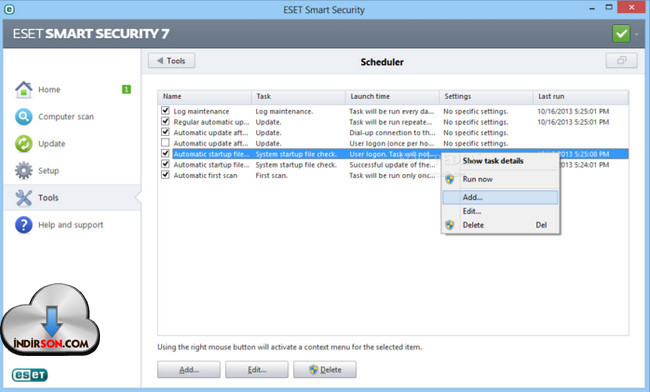Click Last run of Log maintenance task
Viewport: 650px width, 392px height.
coord(573,111)
